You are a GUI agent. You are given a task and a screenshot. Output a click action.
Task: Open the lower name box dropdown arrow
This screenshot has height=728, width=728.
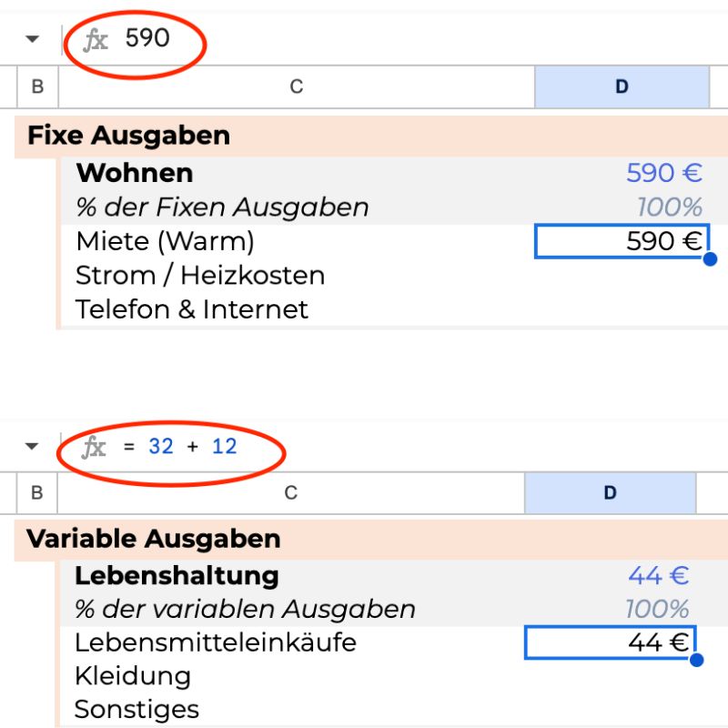click(x=33, y=447)
